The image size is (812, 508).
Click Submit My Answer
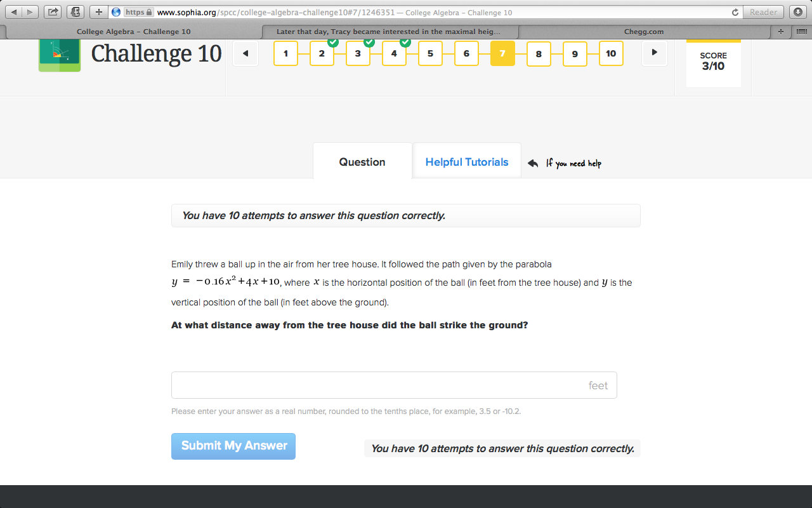tap(233, 446)
